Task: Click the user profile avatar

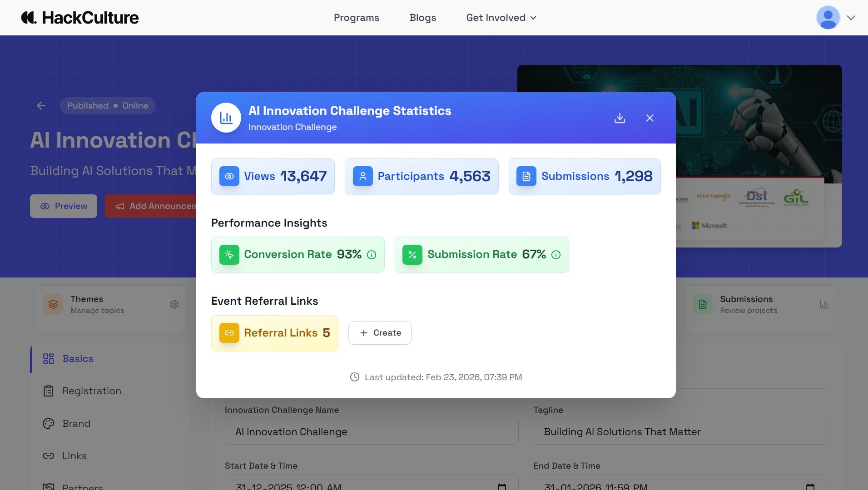Action: [x=828, y=18]
